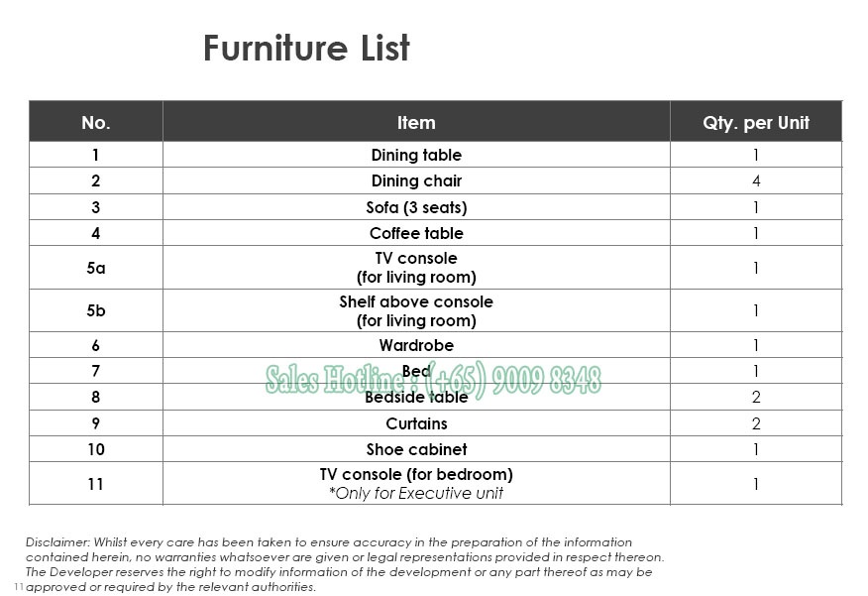Image resolution: width=868 pixels, height=596 pixels.
Task: Select the Sofa (3 seats) cell
Action: [416, 207]
